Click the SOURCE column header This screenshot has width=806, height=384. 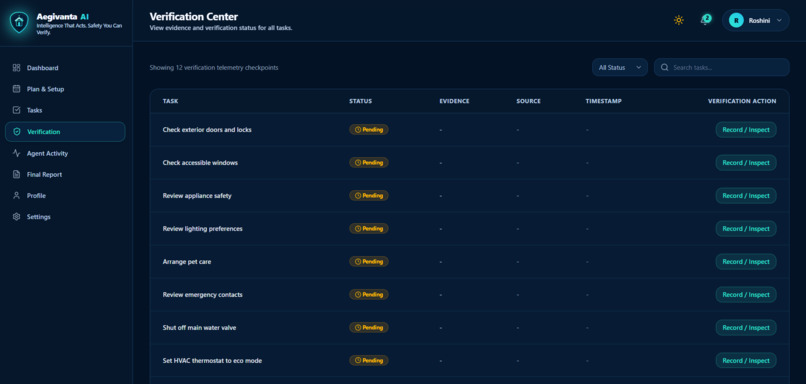click(528, 101)
